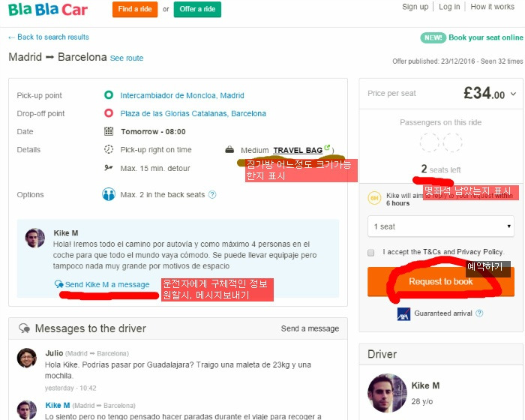Open Intercambiador de Moncloa, Madrid link
This screenshot has height=420, width=525.
(182, 95)
